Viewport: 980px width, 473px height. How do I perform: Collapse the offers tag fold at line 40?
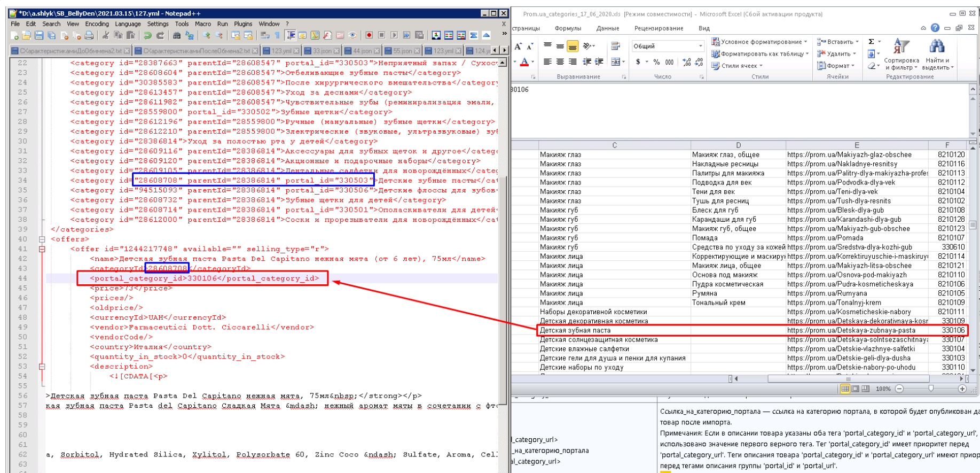42,239
